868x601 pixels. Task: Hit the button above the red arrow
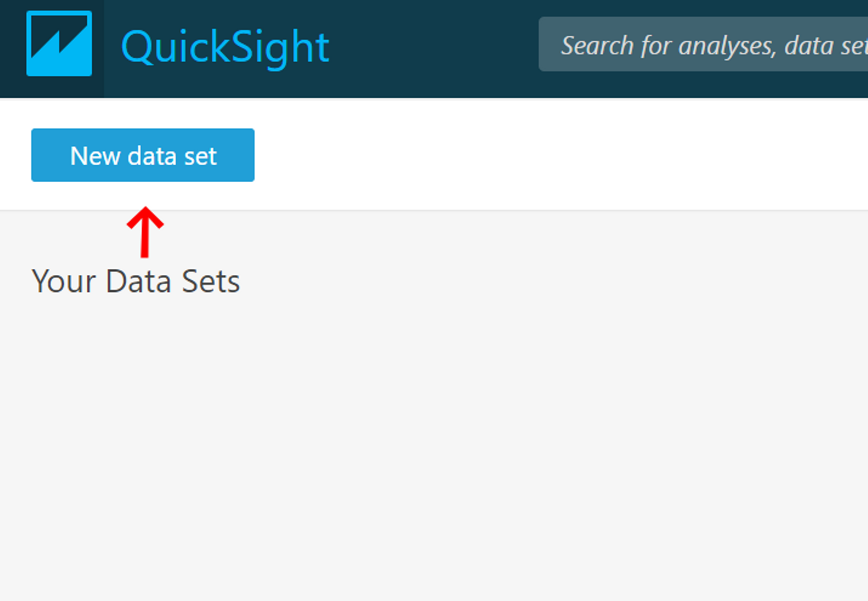[143, 156]
